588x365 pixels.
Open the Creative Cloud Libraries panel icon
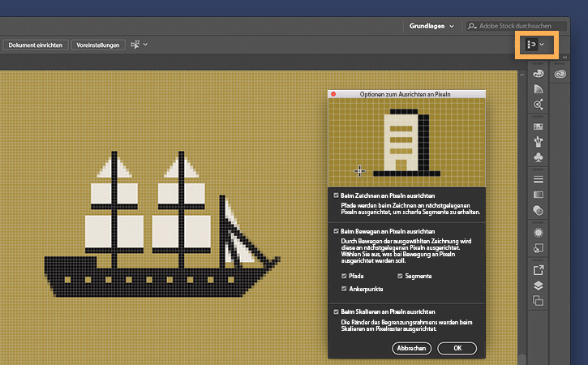[x=561, y=75]
